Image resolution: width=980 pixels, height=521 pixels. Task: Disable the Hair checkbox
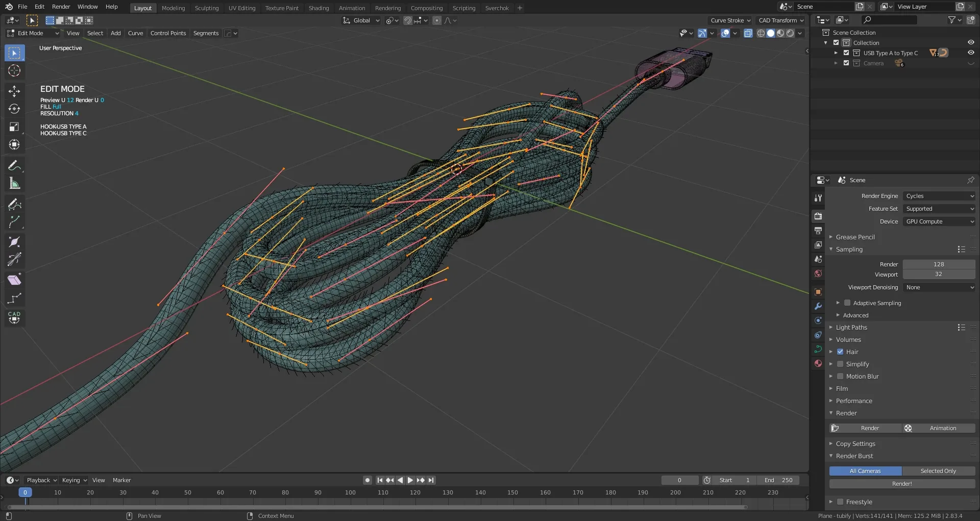pyautogui.click(x=840, y=352)
